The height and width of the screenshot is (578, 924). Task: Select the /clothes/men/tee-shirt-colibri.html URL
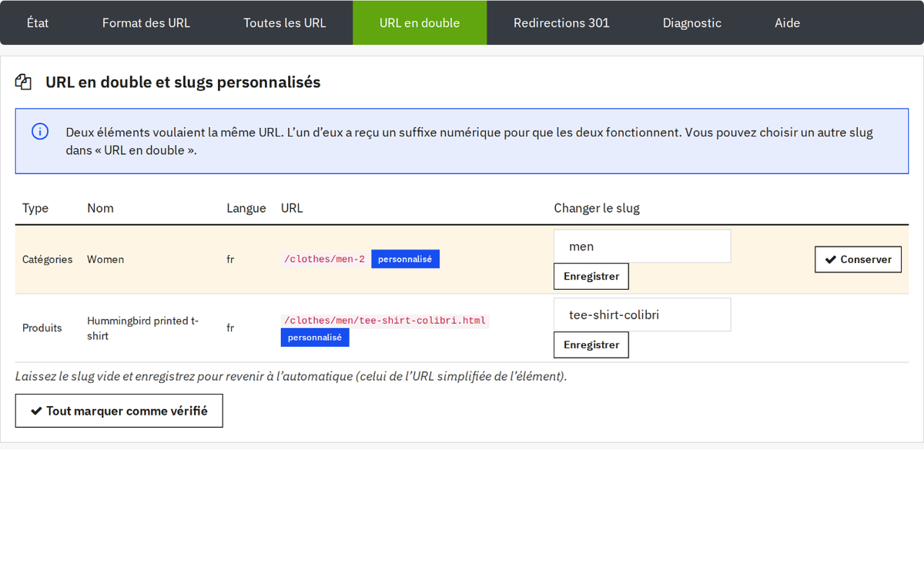click(385, 321)
